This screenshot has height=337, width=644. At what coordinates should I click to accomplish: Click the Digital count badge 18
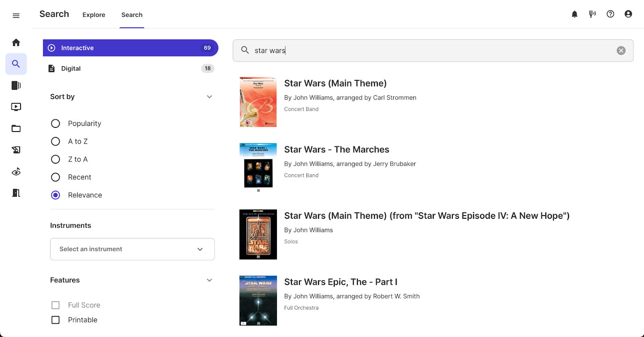click(208, 68)
